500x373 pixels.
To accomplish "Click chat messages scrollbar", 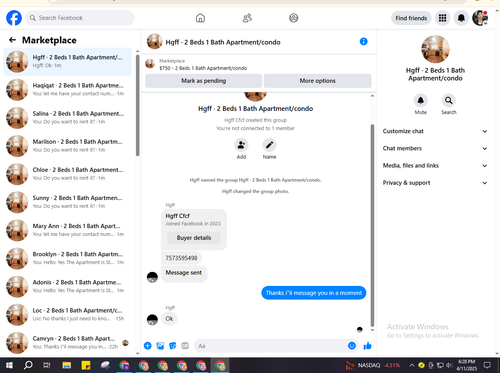I will (372, 225).
